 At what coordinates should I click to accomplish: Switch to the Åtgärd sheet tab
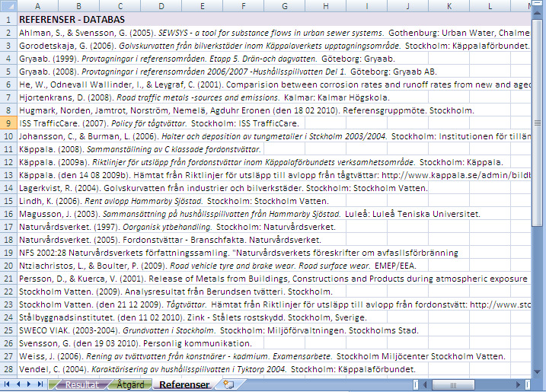[x=130, y=384]
